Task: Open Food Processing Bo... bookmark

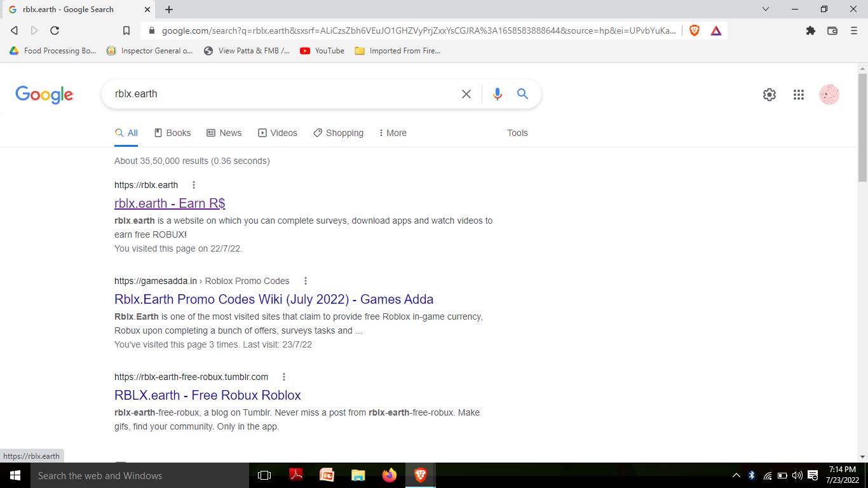Action: pos(53,51)
